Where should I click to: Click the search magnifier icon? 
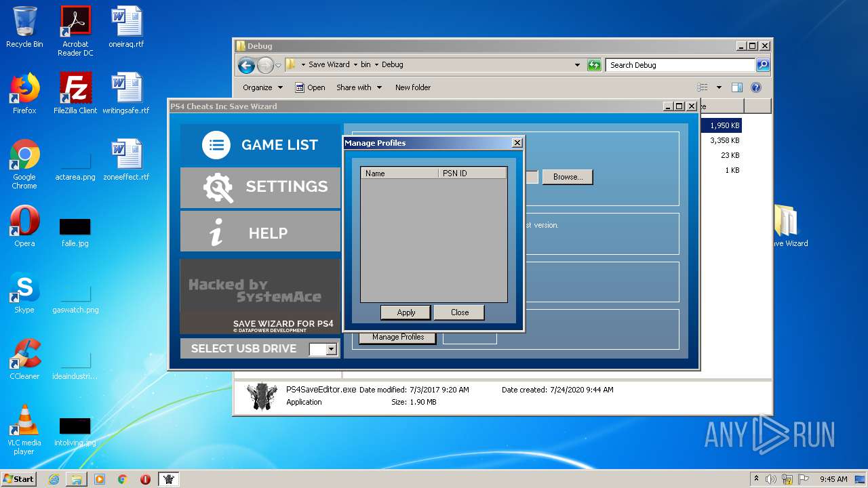(x=763, y=65)
